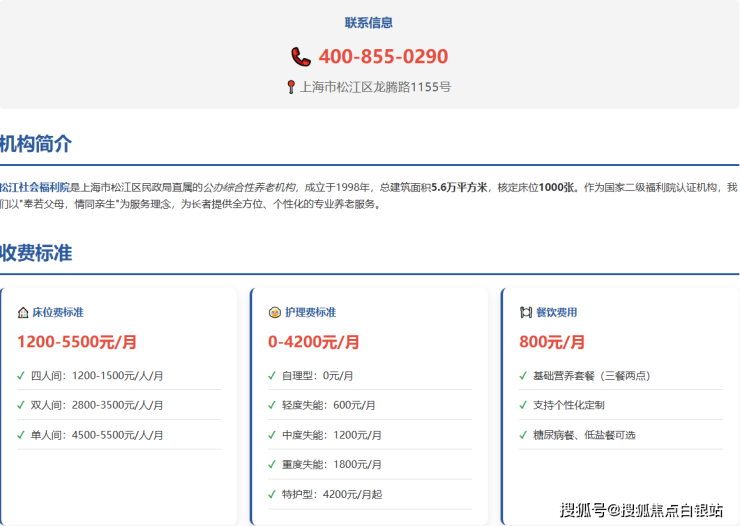The height and width of the screenshot is (526, 740).
Task: Click the nursing icon beside 护理费标准
Action: (x=274, y=312)
